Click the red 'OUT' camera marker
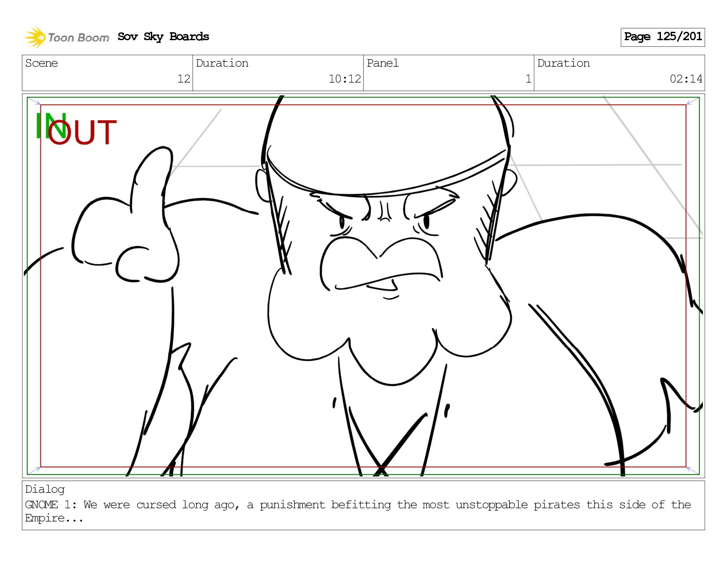 (82, 132)
